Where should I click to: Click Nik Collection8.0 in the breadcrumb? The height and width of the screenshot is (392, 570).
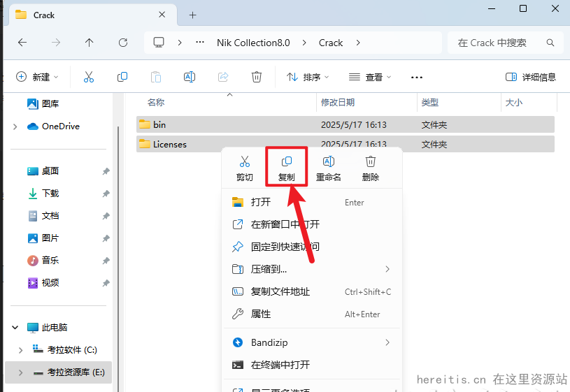click(253, 43)
